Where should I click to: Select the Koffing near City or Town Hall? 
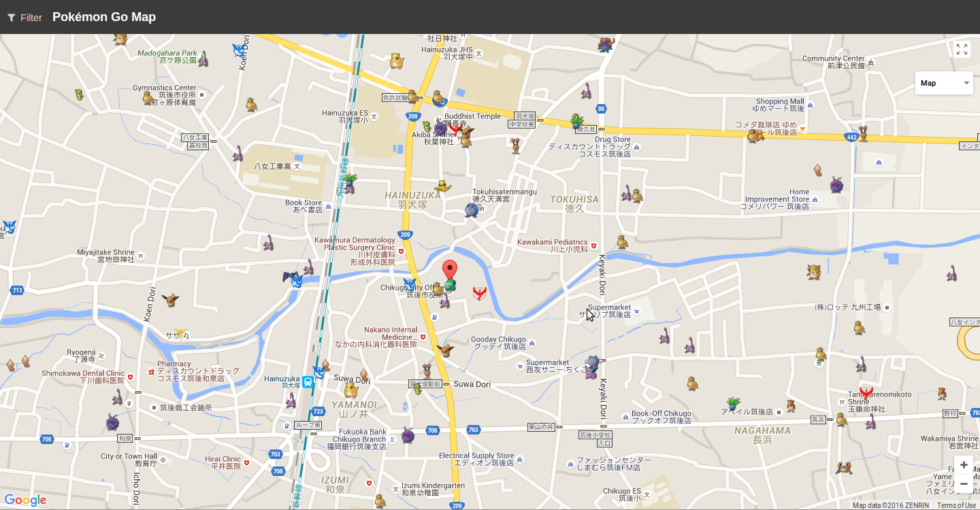click(x=112, y=422)
